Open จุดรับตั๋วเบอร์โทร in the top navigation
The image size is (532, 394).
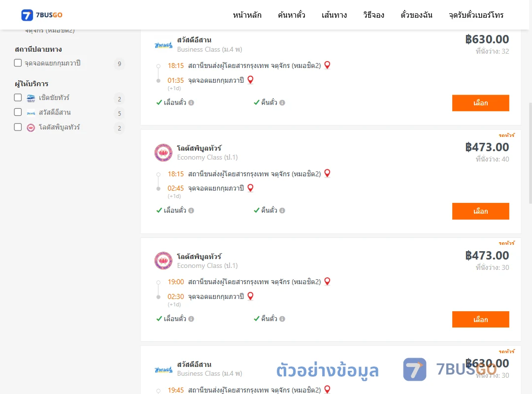pyautogui.click(x=476, y=15)
